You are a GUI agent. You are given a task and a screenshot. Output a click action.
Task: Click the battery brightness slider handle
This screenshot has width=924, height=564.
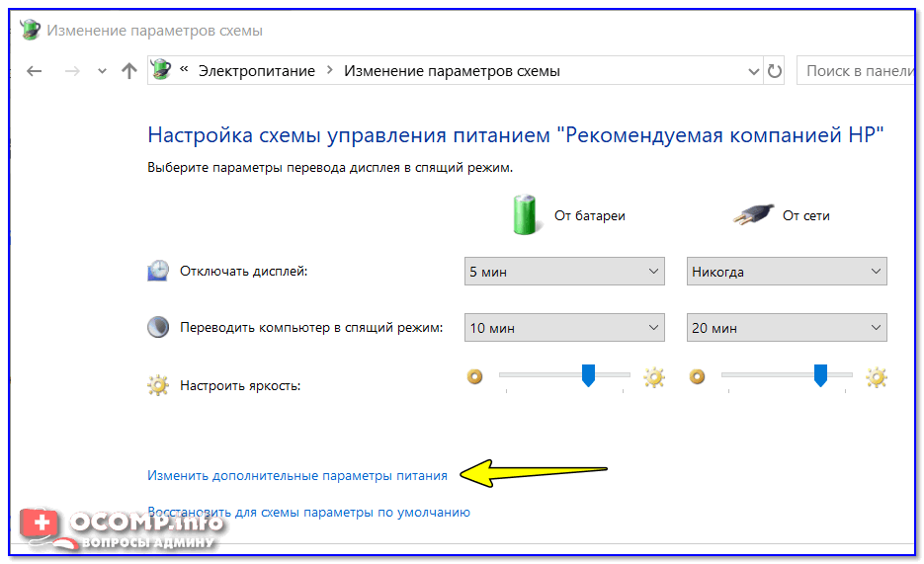pos(588,375)
